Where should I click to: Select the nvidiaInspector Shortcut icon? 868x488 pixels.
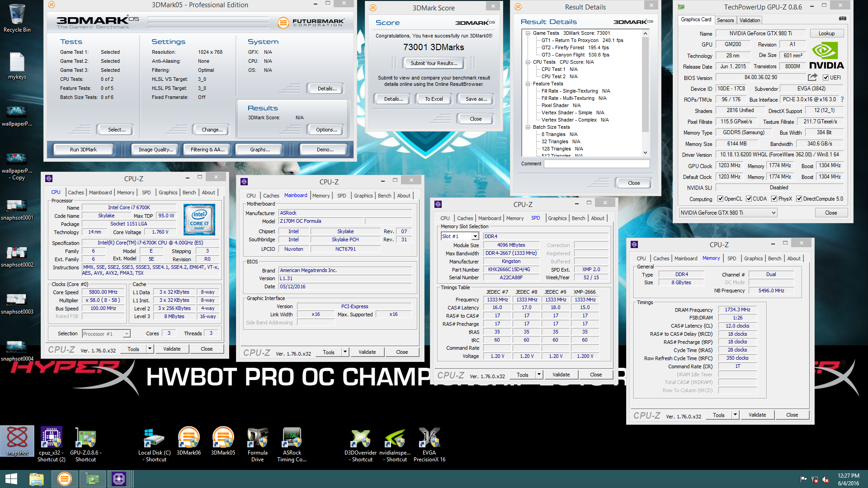[x=395, y=445]
